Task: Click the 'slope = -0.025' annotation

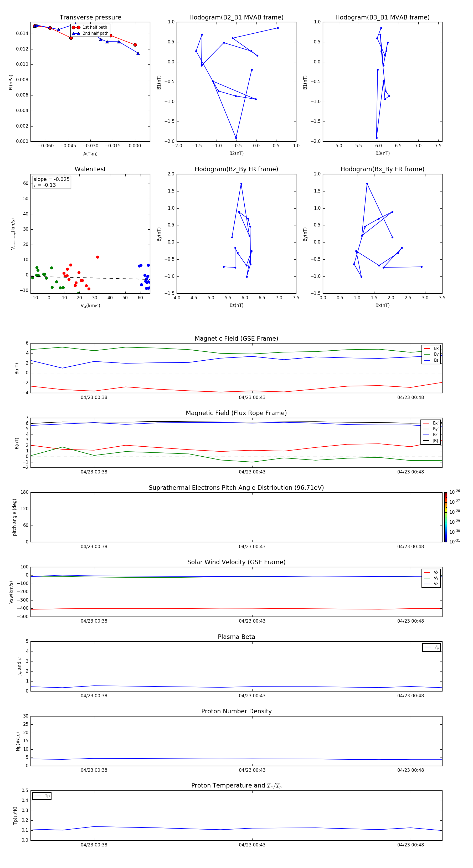Action: pyautogui.click(x=52, y=179)
